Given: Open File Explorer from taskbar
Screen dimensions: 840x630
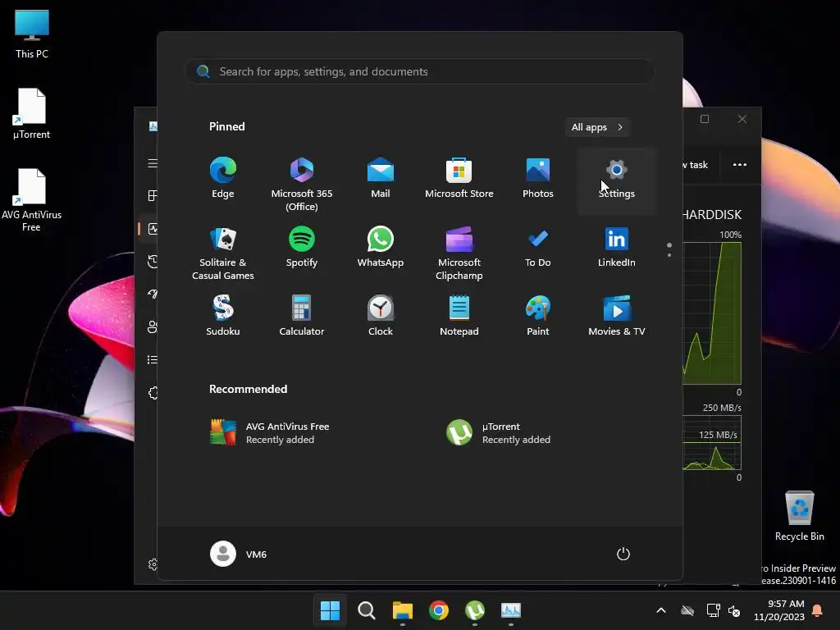Looking at the screenshot, I should point(402,610).
